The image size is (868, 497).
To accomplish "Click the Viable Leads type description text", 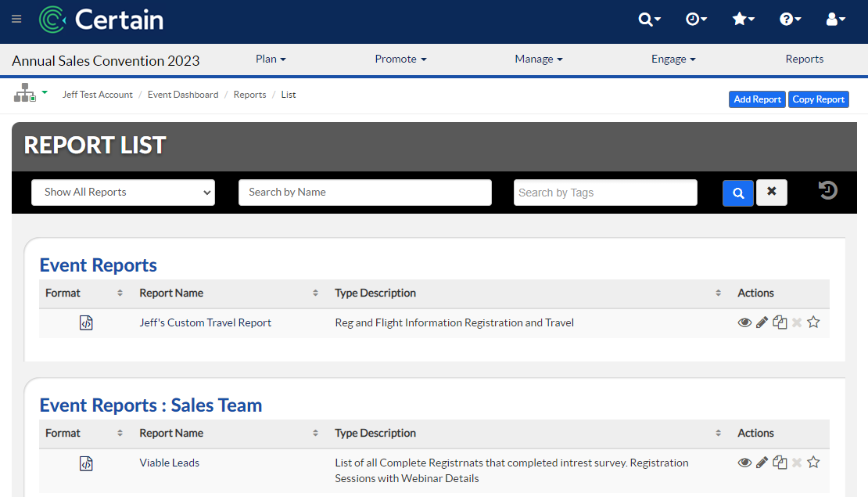I will 511,470.
